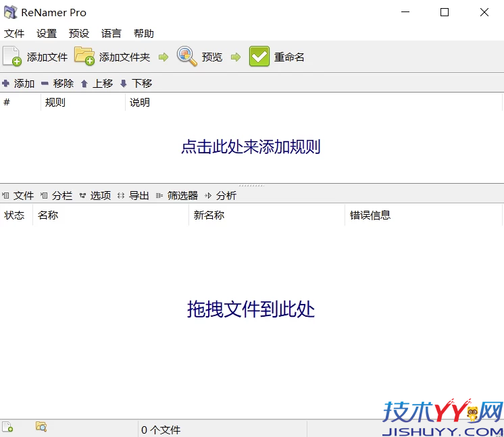504x437 pixels.
Task: Click the 拖拽文件到此处 drop area text
Action: click(x=251, y=309)
